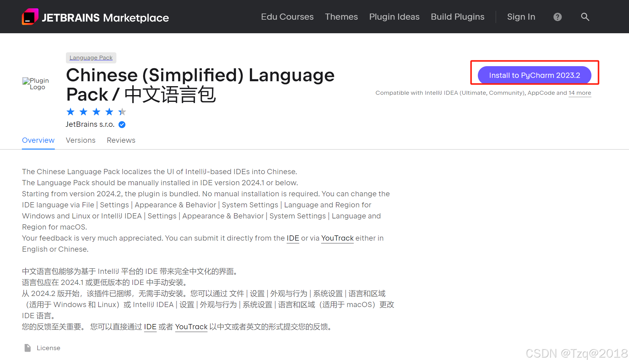Click the search magnifier icon
629x364 pixels.
point(585,17)
